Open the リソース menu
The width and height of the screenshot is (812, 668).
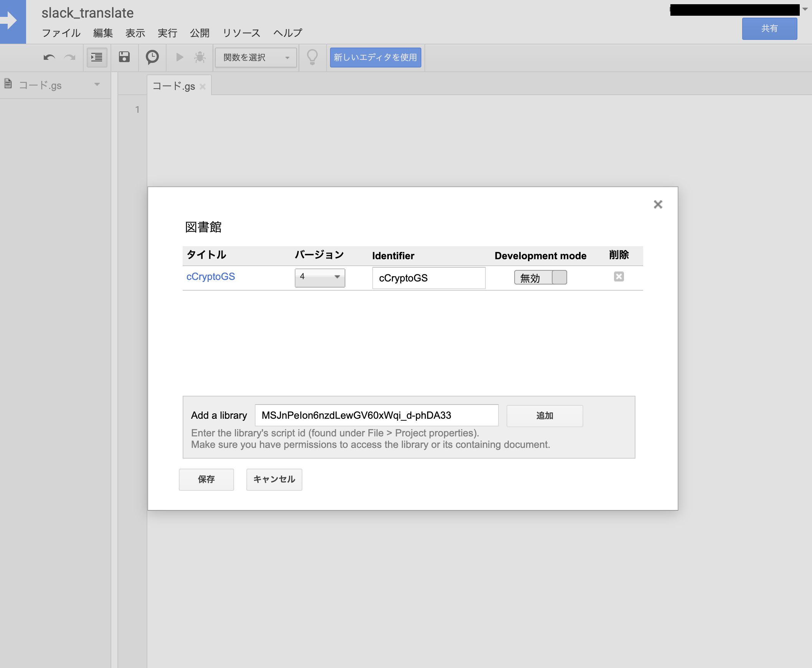pyautogui.click(x=241, y=33)
